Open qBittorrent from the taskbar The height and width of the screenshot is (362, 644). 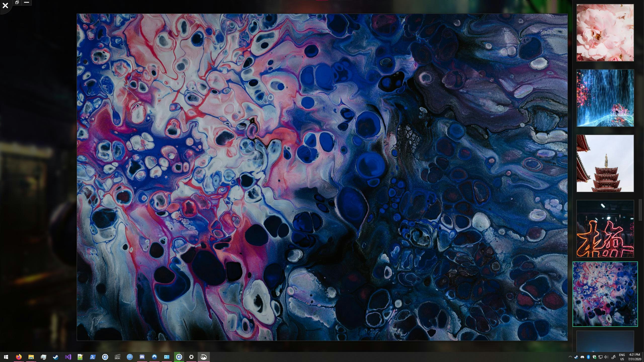click(x=130, y=357)
